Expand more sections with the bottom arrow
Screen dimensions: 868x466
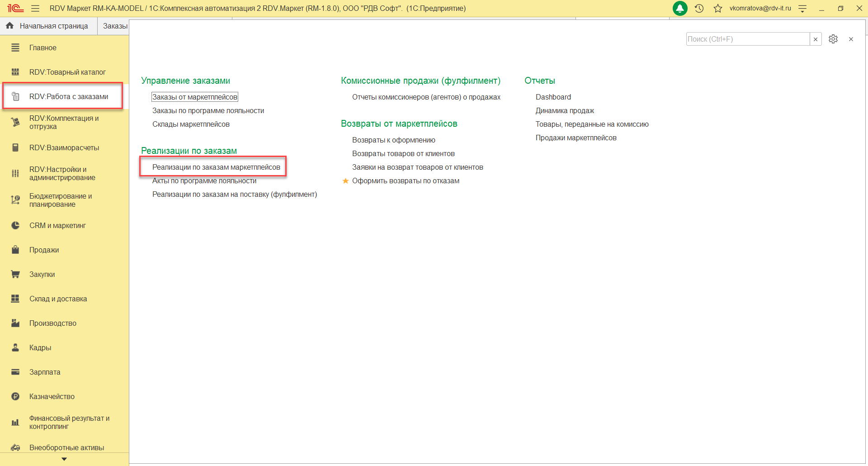click(x=64, y=459)
